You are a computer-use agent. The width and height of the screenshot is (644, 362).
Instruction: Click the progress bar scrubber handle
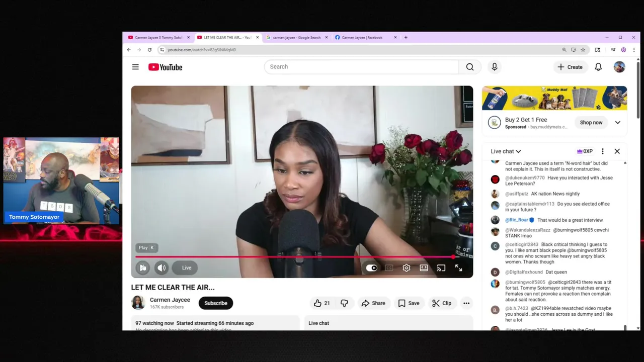(x=454, y=257)
